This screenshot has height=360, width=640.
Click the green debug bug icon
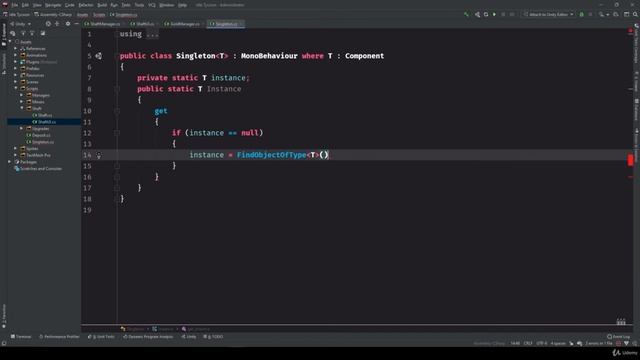pyautogui.click(x=582, y=14)
